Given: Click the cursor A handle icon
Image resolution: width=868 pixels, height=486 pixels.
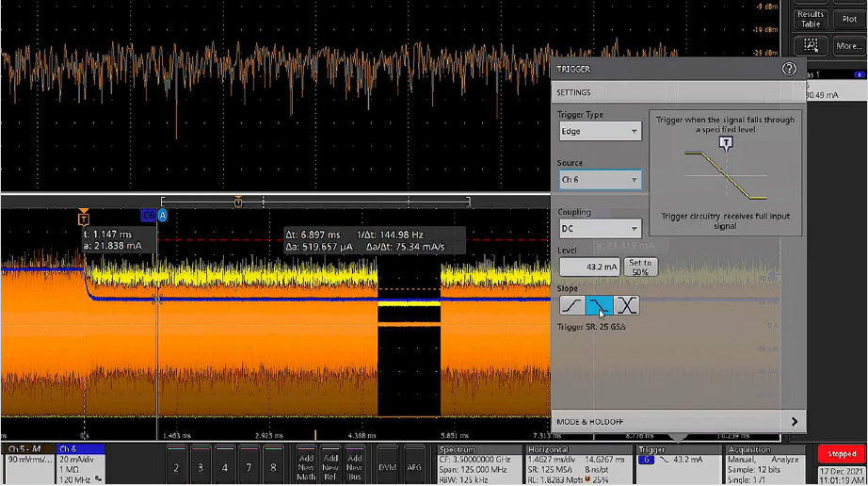Looking at the screenshot, I should click(x=163, y=216).
